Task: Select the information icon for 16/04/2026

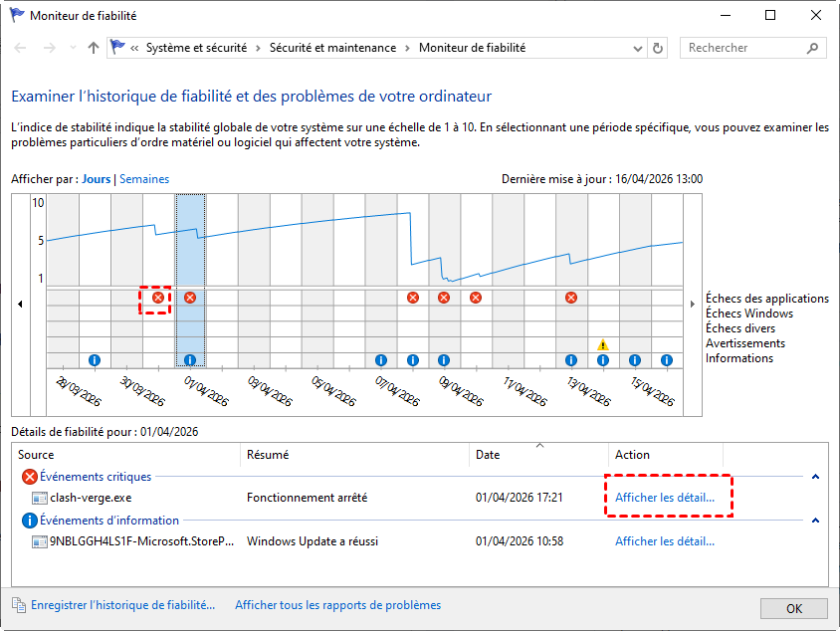Action: click(666, 360)
